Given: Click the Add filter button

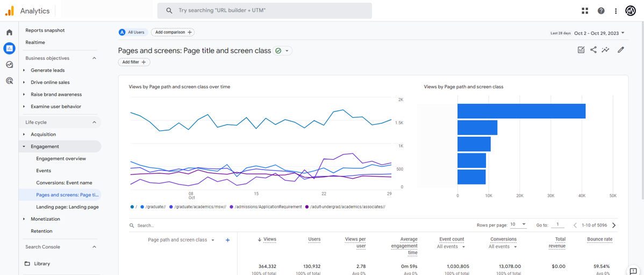Looking at the screenshot, I should tap(134, 62).
